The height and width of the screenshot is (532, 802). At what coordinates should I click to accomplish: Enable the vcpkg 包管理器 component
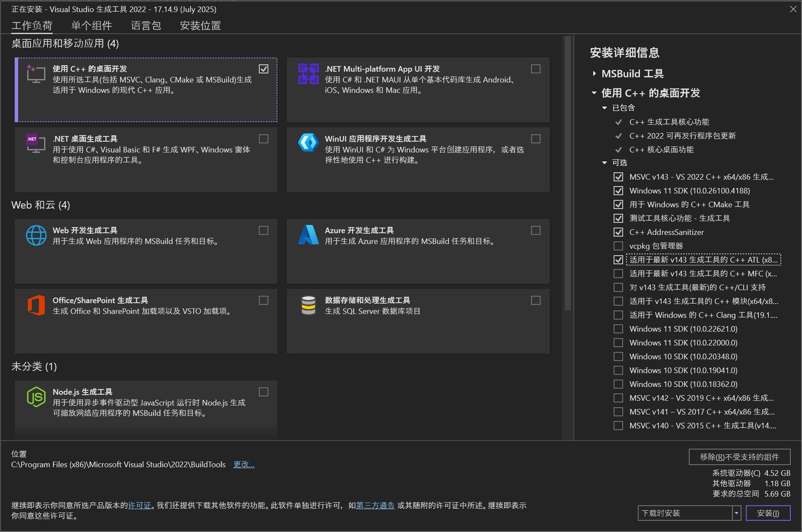pyautogui.click(x=618, y=246)
